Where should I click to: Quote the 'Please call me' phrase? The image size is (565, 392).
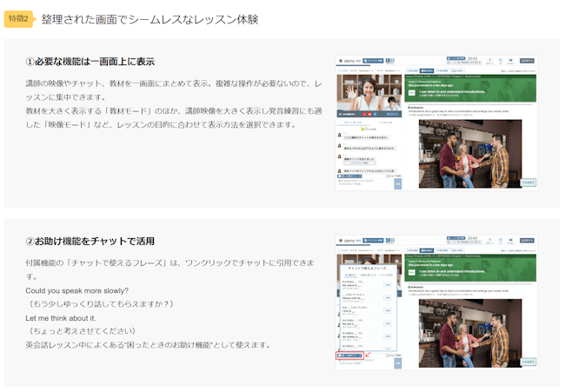(x=388, y=298)
